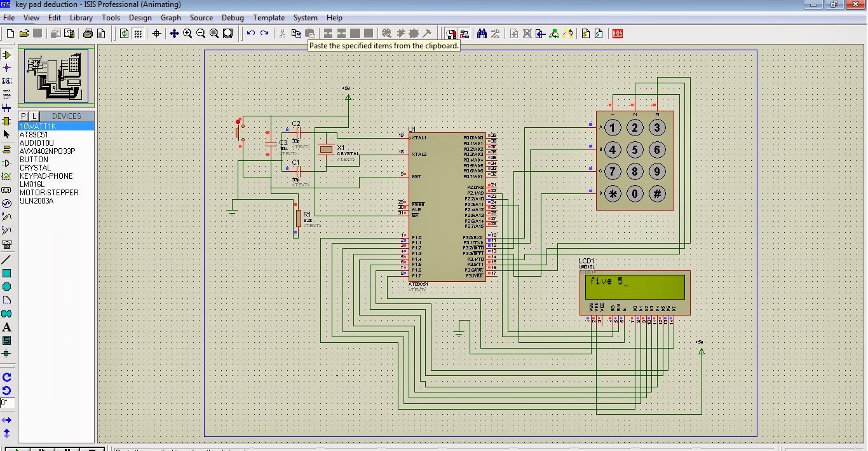
Task: Select the Wire Label mode tool
Action: pos(7,80)
